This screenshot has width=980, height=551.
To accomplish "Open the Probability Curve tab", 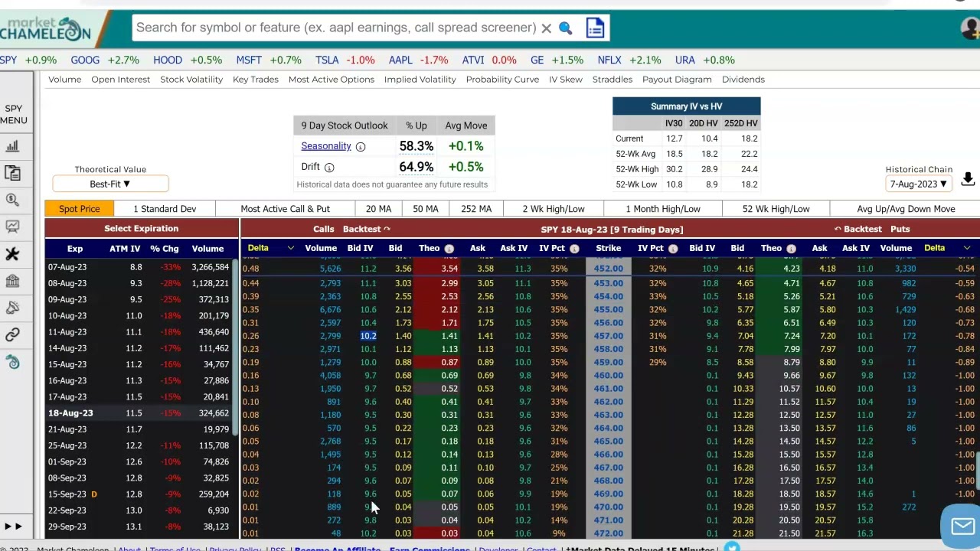I will point(502,80).
